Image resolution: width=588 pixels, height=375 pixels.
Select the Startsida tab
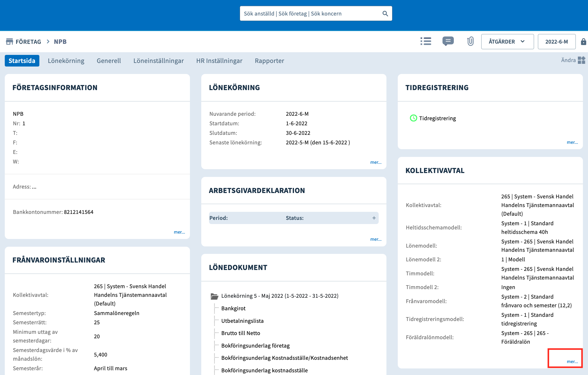pos(22,61)
